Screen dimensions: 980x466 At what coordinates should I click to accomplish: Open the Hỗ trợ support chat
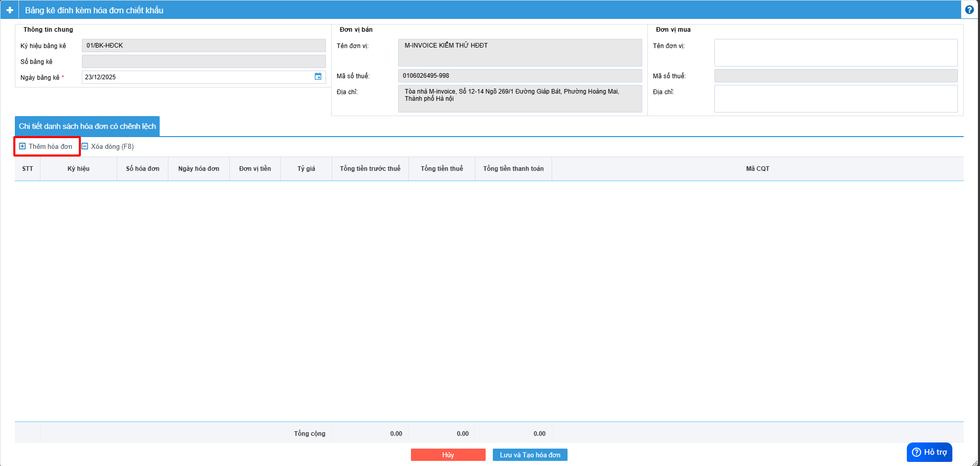(929, 452)
